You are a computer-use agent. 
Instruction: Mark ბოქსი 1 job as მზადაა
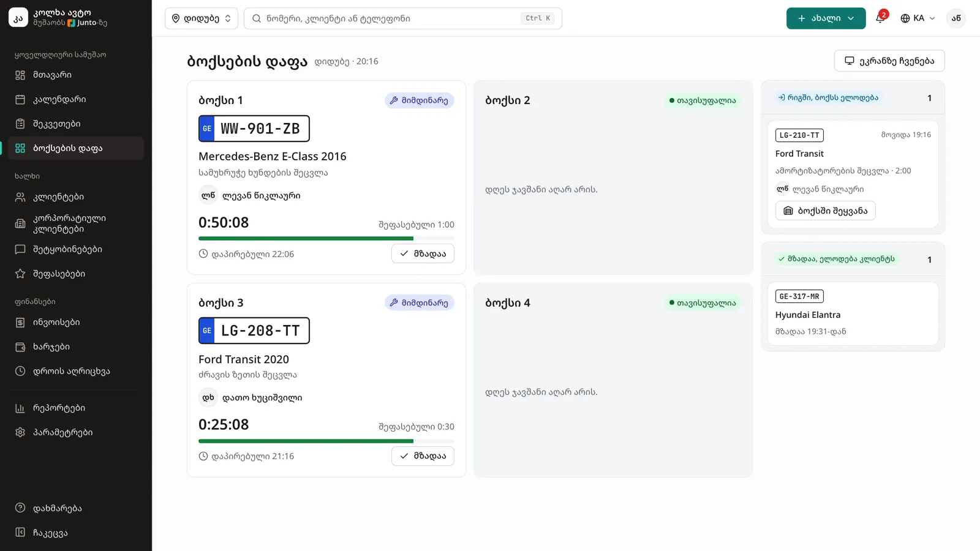pos(423,253)
